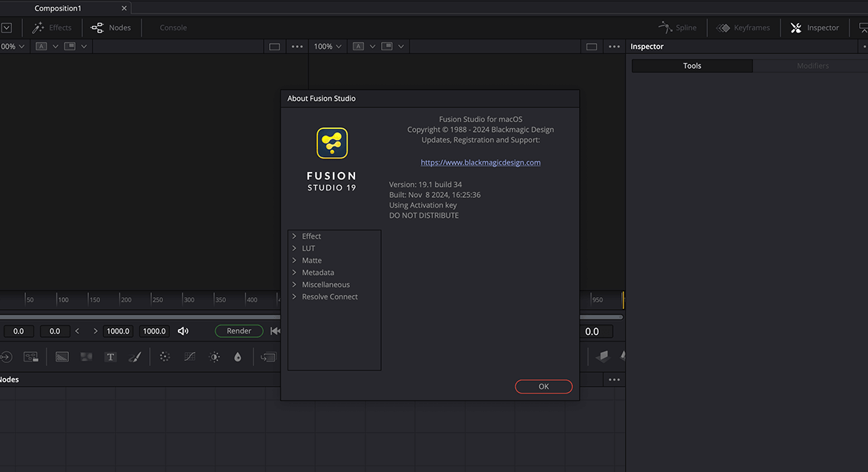Click the 'Version: 19.1 build 34' text
The height and width of the screenshot is (472, 868).
pyautogui.click(x=425, y=185)
